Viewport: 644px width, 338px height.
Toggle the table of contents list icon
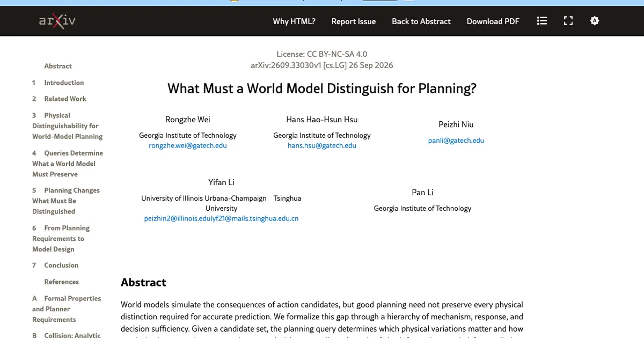[x=542, y=21]
